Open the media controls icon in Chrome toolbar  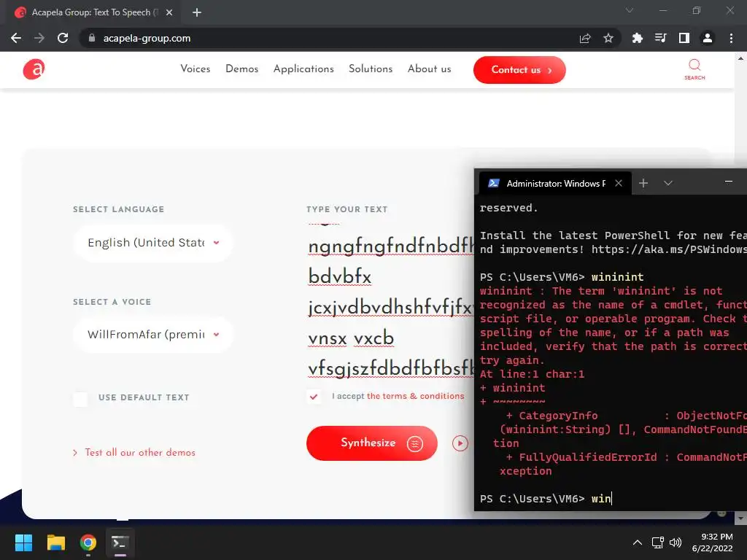661,38
